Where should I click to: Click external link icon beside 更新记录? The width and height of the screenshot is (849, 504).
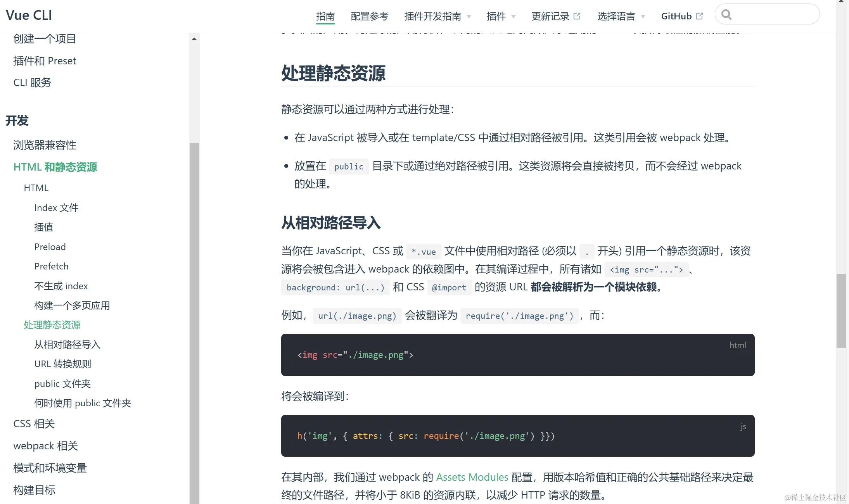pyautogui.click(x=577, y=16)
